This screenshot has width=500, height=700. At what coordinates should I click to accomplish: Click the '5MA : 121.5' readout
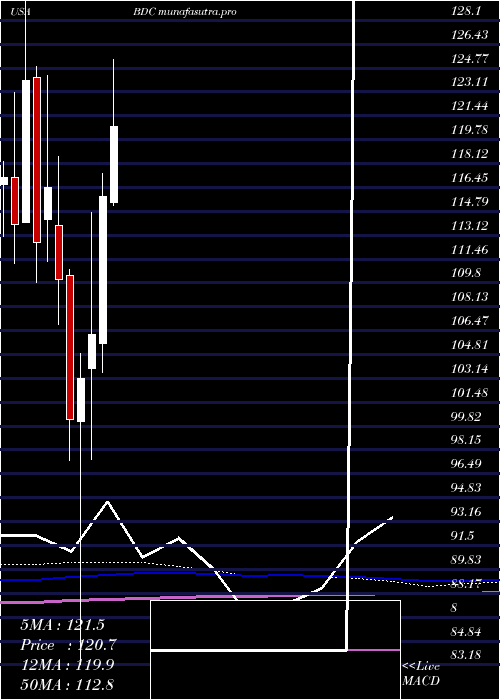[62, 625]
